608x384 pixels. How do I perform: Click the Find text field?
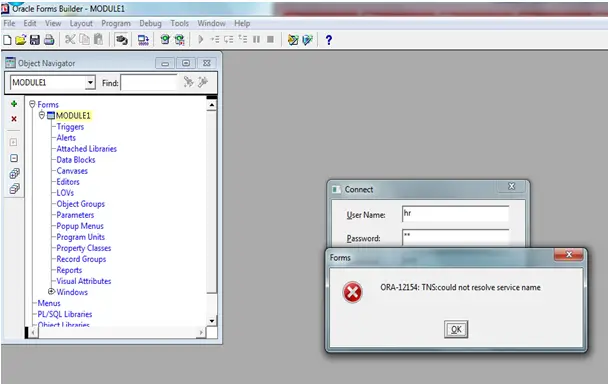coord(149,83)
